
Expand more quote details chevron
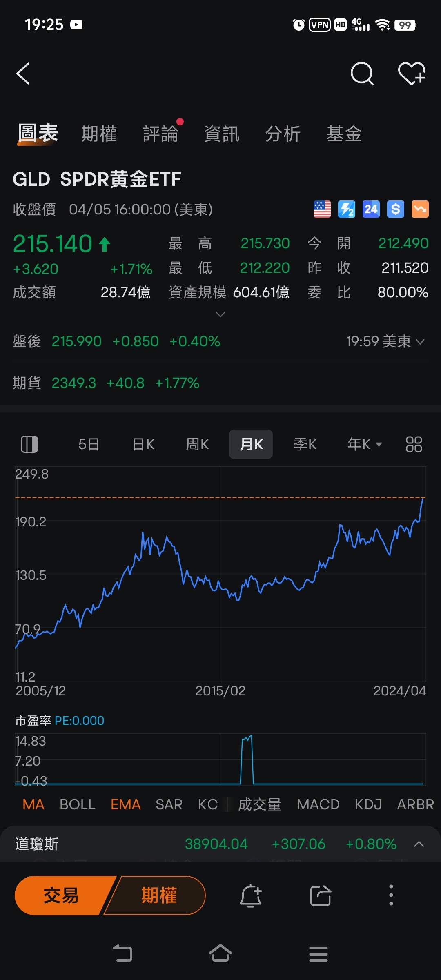(x=220, y=314)
